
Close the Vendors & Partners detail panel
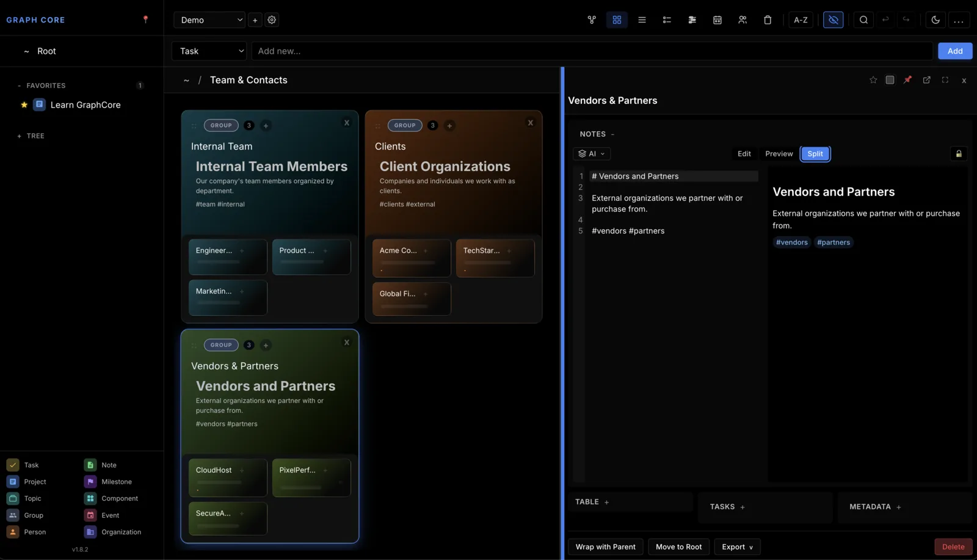pyautogui.click(x=964, y=80)
